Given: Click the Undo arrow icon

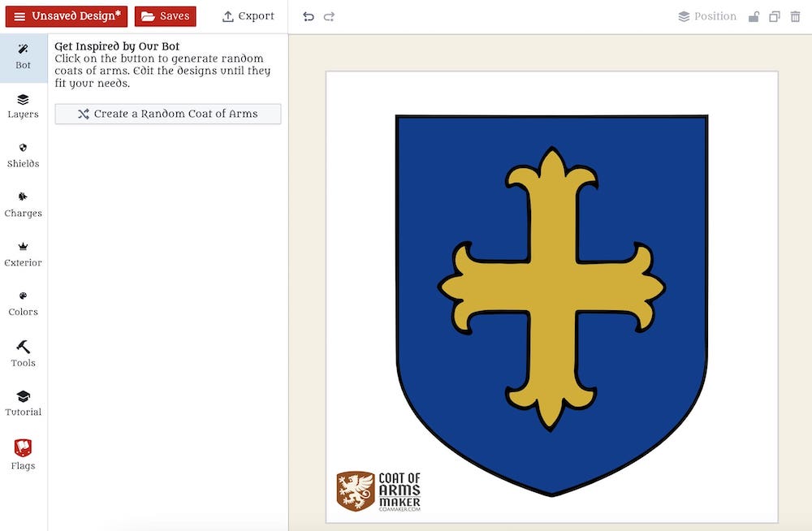Looking at the screenshot, I should 309,15.
